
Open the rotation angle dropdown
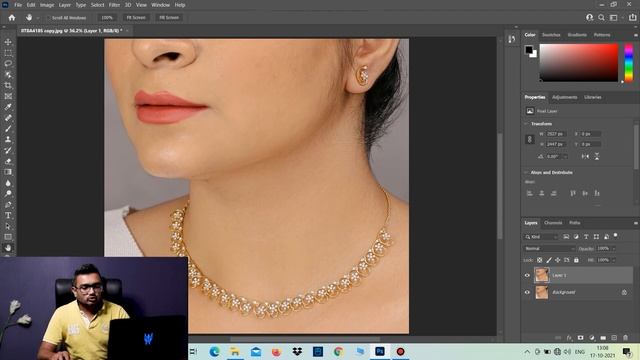(x=565, y=156)
